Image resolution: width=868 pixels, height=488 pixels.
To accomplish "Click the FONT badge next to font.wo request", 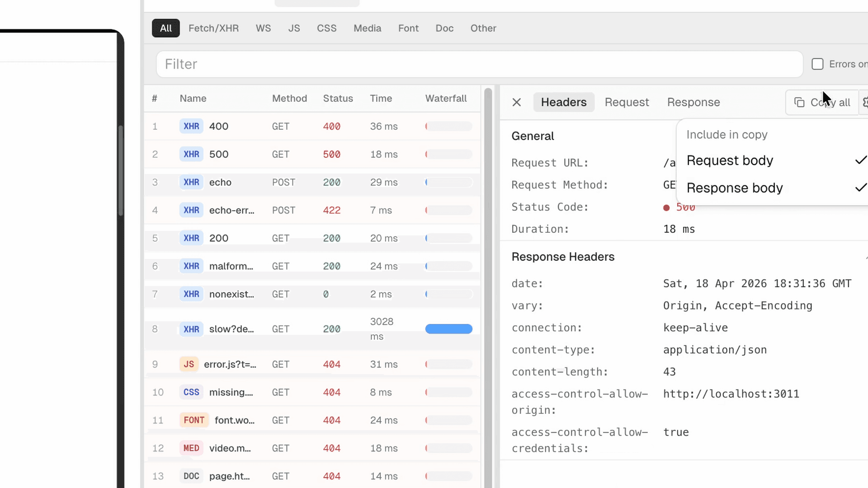I will (194, 420).
